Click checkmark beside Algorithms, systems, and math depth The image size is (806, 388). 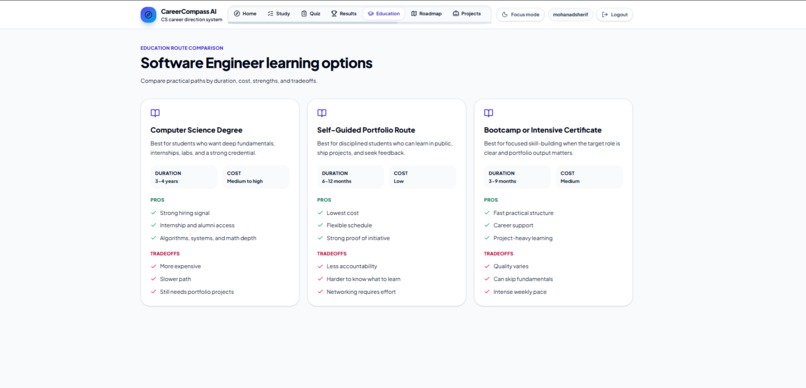coord(153,238)
